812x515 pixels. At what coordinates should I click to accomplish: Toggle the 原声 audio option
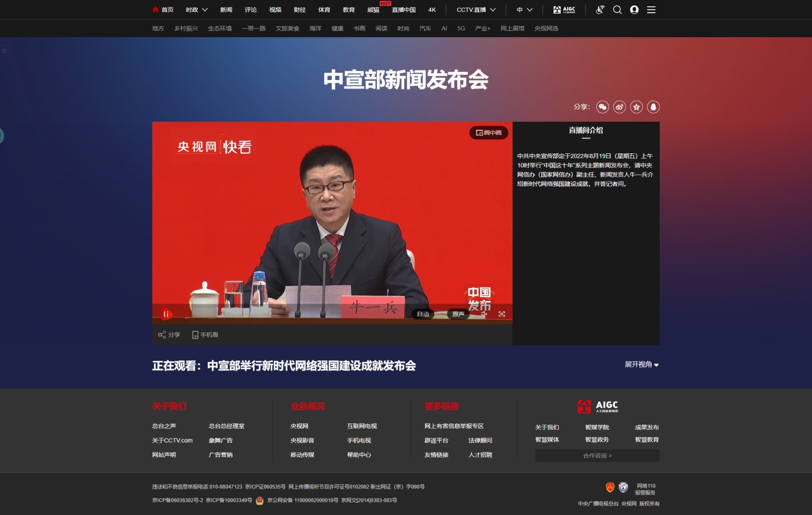point(458,314)
